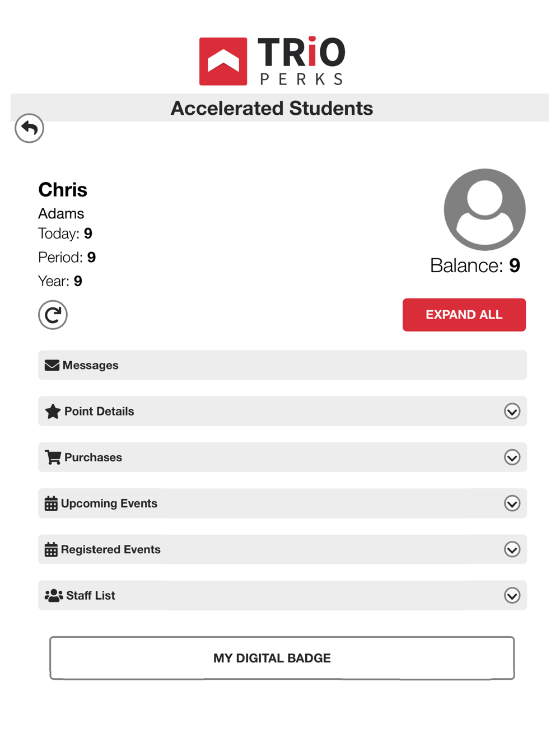Image resolution: width=560 pixels, height=747 pixels.
Task: Expand Point Details with its chevron
Action: (x=512, y=411)
